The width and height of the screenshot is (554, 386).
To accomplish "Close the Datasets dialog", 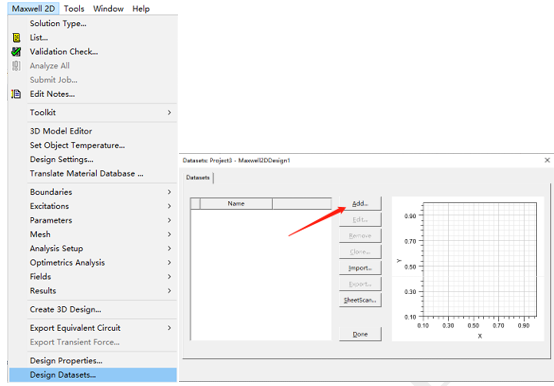I will click(x=547, y=160).
